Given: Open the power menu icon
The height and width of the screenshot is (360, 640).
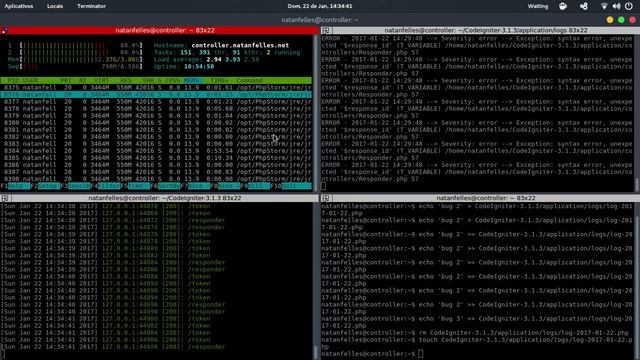Looking at the screenshot, I should pos(629,6).
